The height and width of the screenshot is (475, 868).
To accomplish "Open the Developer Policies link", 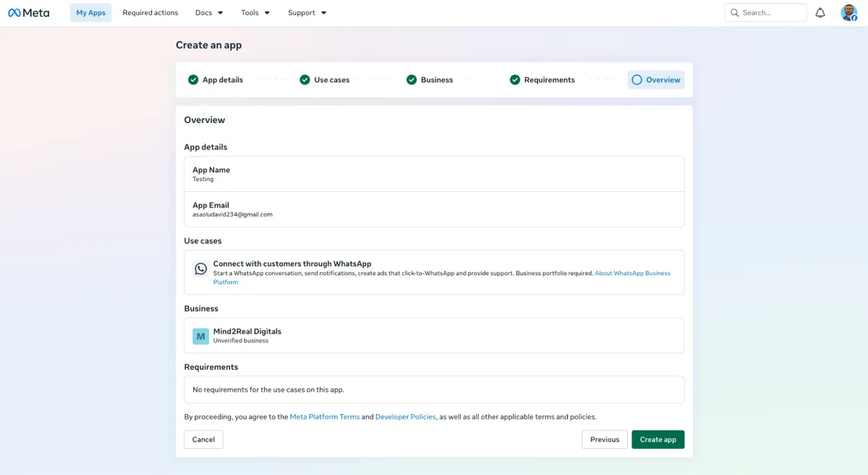I will (406, 417).
